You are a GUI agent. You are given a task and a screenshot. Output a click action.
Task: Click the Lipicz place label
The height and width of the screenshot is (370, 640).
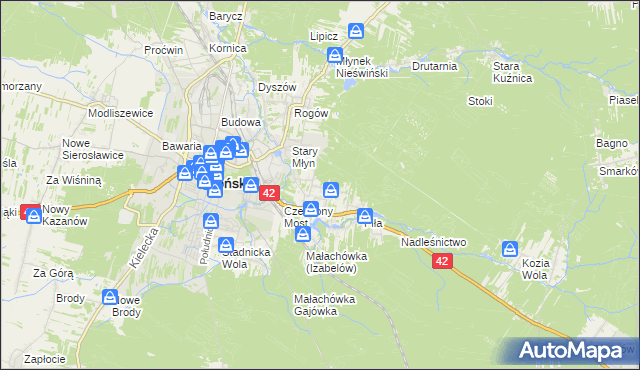point(324,36)
